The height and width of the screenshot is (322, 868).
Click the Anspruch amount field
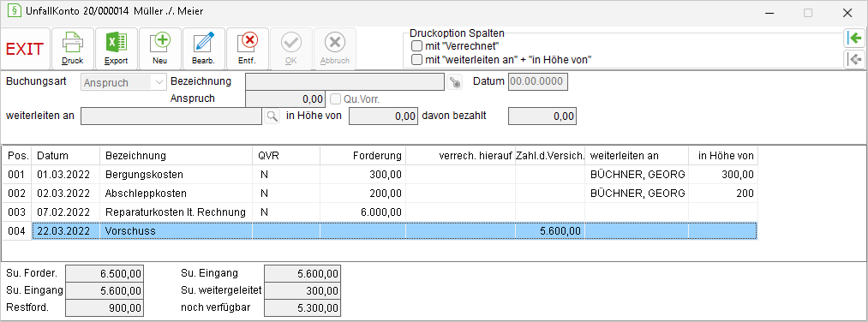coord(285,99)
